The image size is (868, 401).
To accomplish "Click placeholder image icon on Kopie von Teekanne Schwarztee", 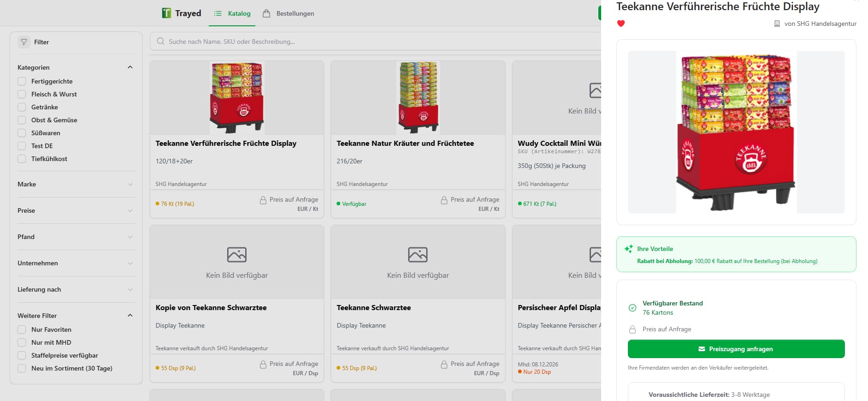I will click(237, 255).
